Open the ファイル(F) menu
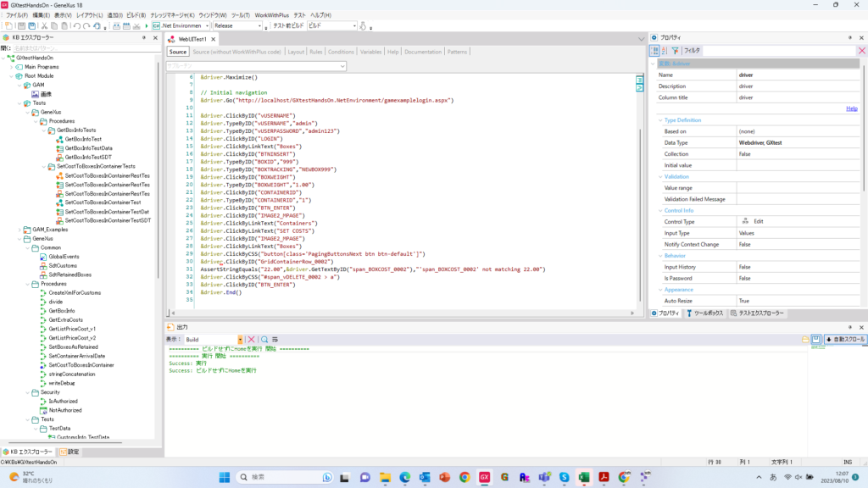 pyautogui.click(x=17, y=15)
